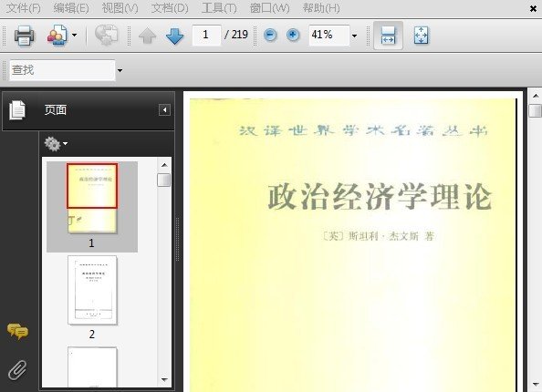Click document scrollbar down arrow
The image size is (542, 392).
[x=535, y=384]
